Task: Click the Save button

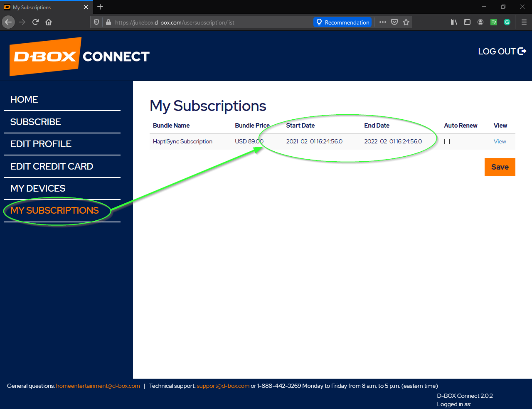Action: tap(500, 167)
